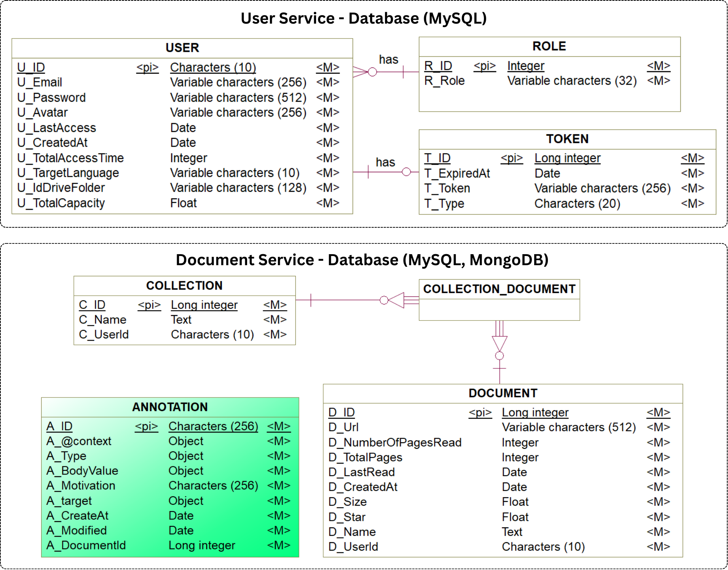The width and height of the screenshot is (728, 570).
Task: Click the ANNOTATION entity title
Action: point(170,407)
